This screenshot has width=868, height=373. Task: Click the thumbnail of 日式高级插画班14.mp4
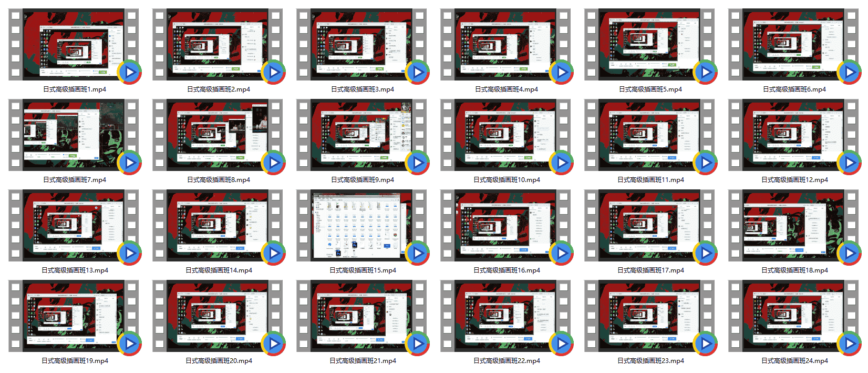(x=218, y=225)
